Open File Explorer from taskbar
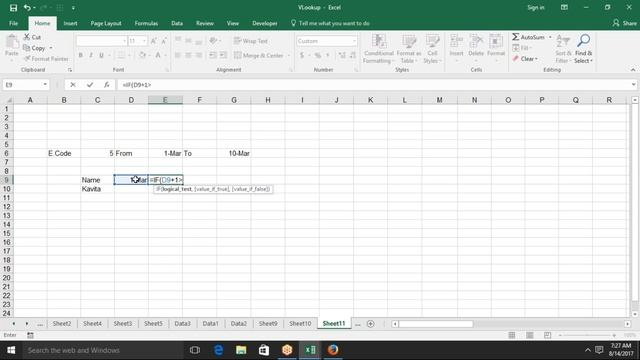The width and height of the screenshot is (640, 360). click(x=241, y=350)
